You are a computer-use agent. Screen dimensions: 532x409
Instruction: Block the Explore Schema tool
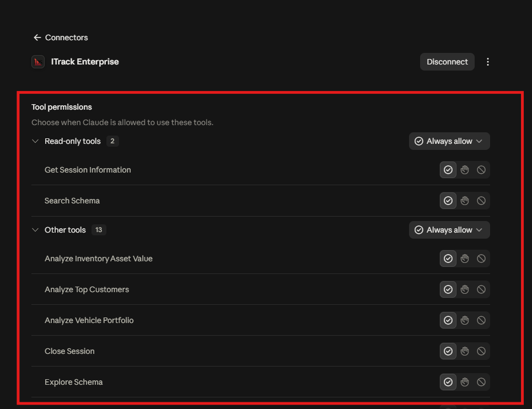coord(481,382)
